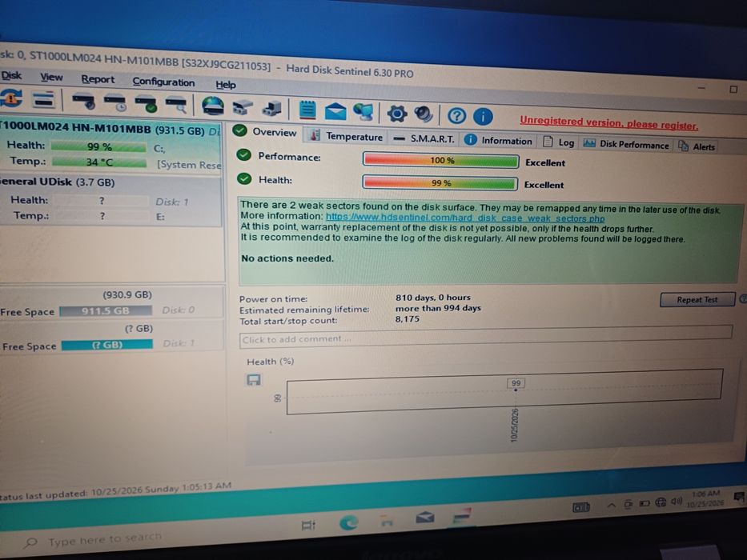Open File Explorer from the taskbar

(x=387, y=522)
